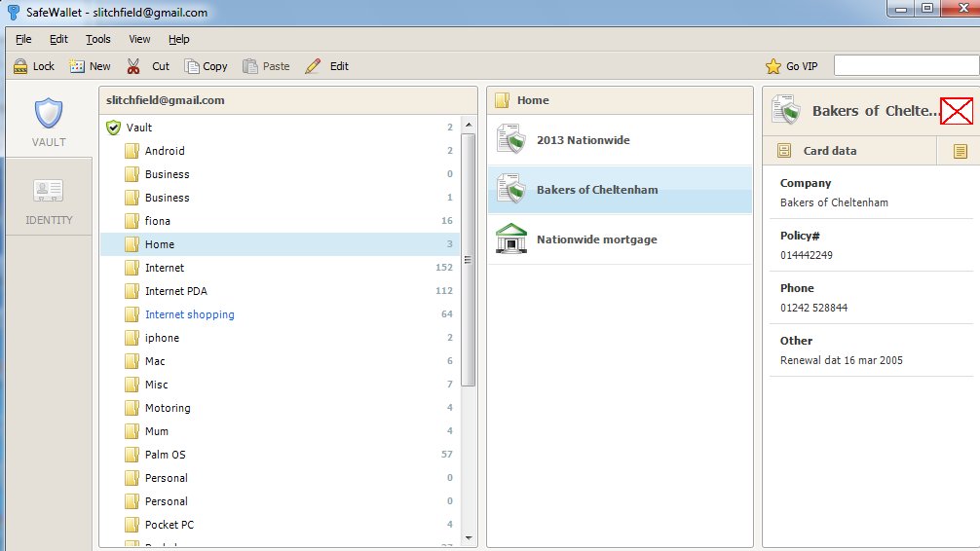Open the Tools menu

[x=97, y=39]
